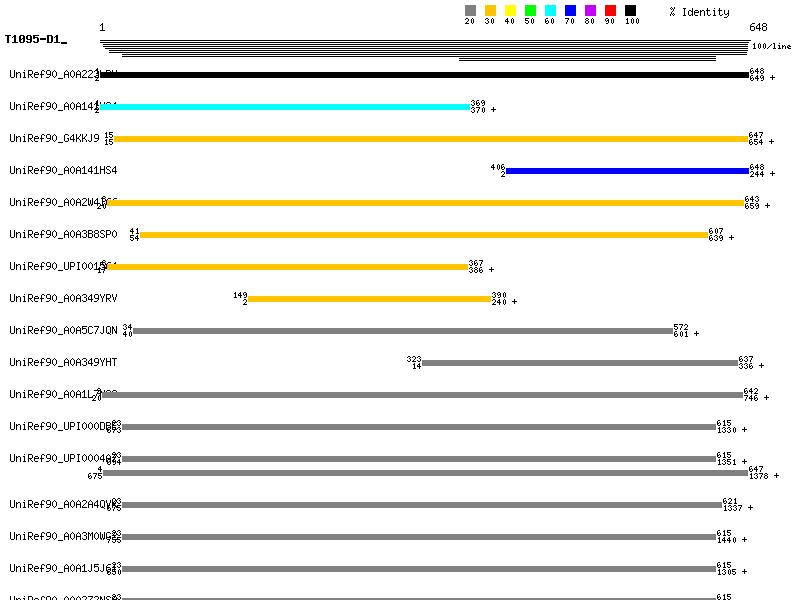800x600 pixels.
Task: Click the black 100% identity alignment bar
Action: click(424, 75)
